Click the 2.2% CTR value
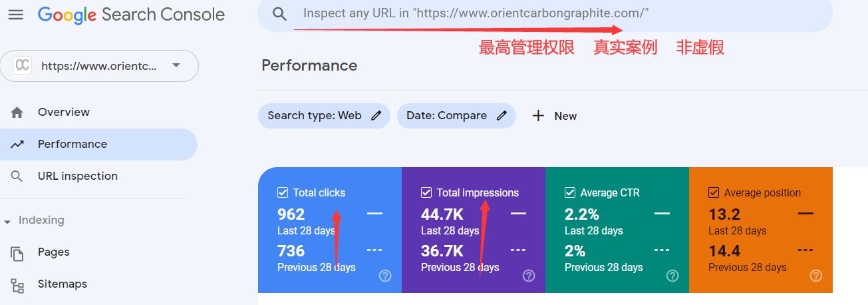This screenshot has width=868, height=305. pyautogui.click(x=582, y=214)
